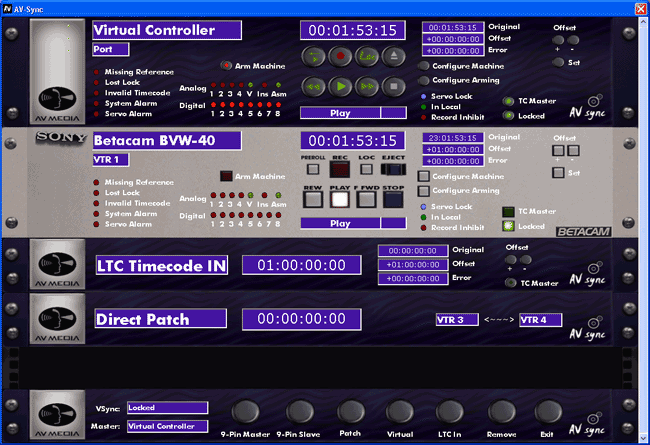Click the Betacam PREROLL button
This screenshot has height=445, width=650.
[313, 169]
